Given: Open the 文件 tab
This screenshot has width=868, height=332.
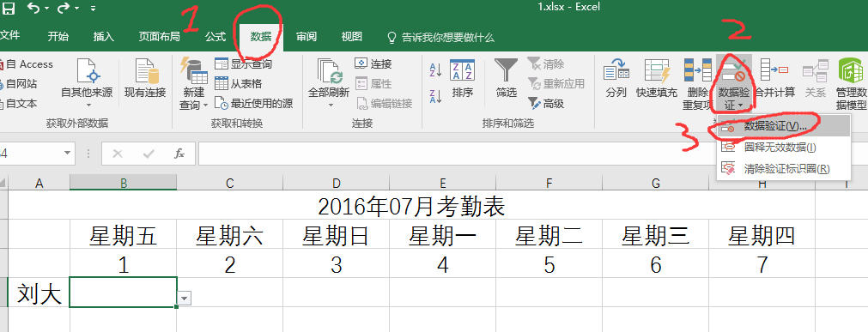Looking at the screenshot, I should 9,36.
